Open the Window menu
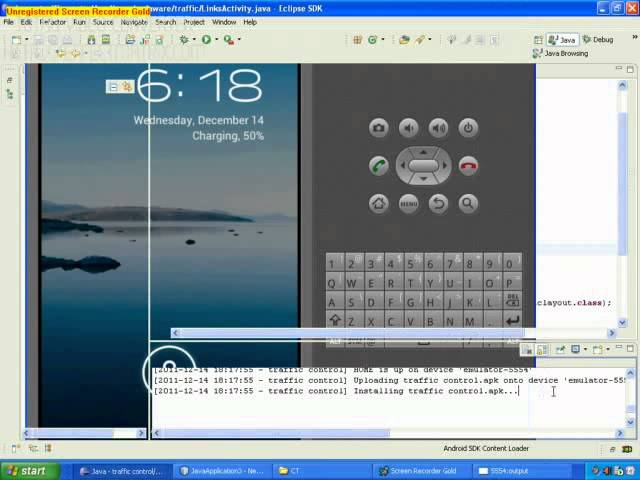 (x=224, y=22)
